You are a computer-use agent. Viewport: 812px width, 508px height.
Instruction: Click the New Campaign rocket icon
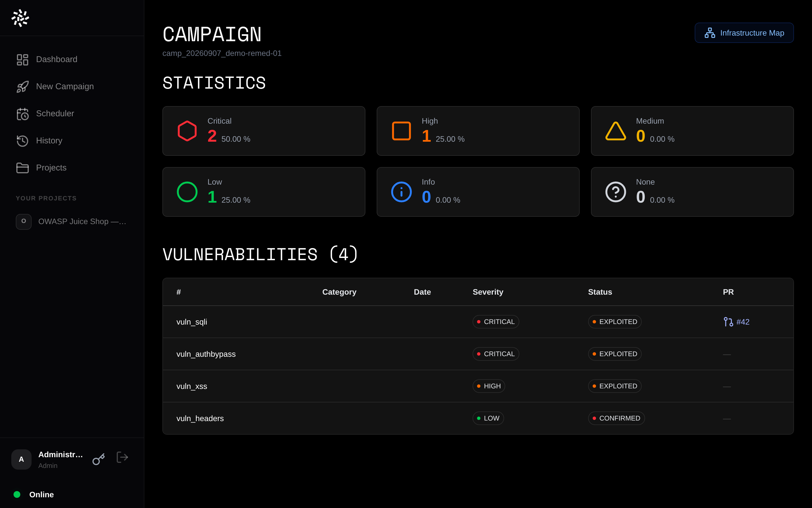pos(23,87)
